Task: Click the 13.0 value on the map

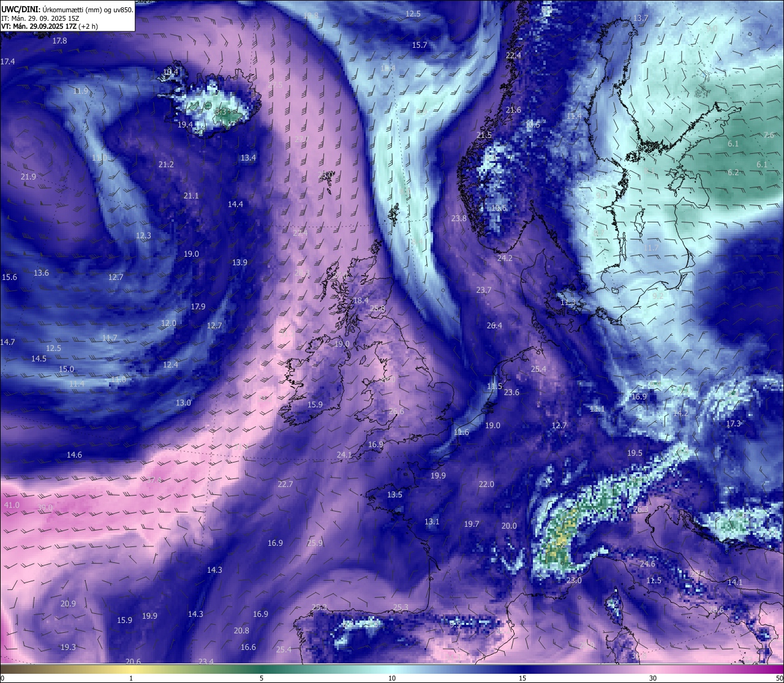Action: (x=183, y=403)
